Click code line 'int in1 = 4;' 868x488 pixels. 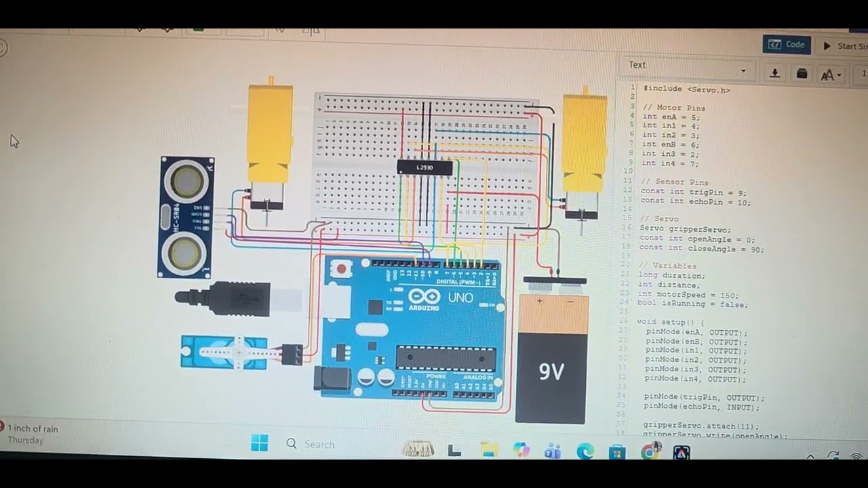671,125
